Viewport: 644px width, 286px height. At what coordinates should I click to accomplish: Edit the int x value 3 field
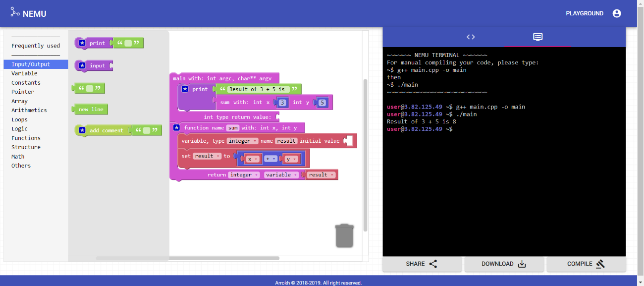[x=282, y=103]
